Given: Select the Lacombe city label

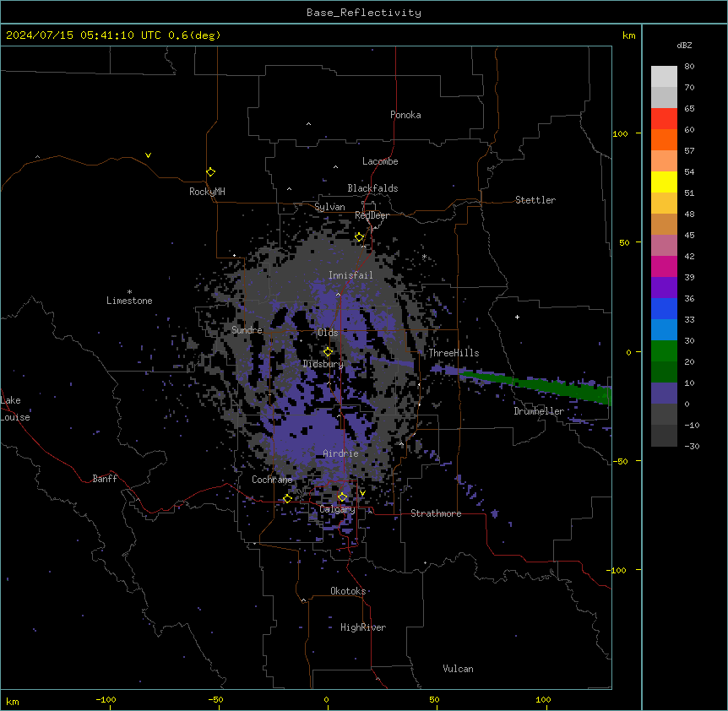Looking at the screenshot, I should [x=380, y=161].
